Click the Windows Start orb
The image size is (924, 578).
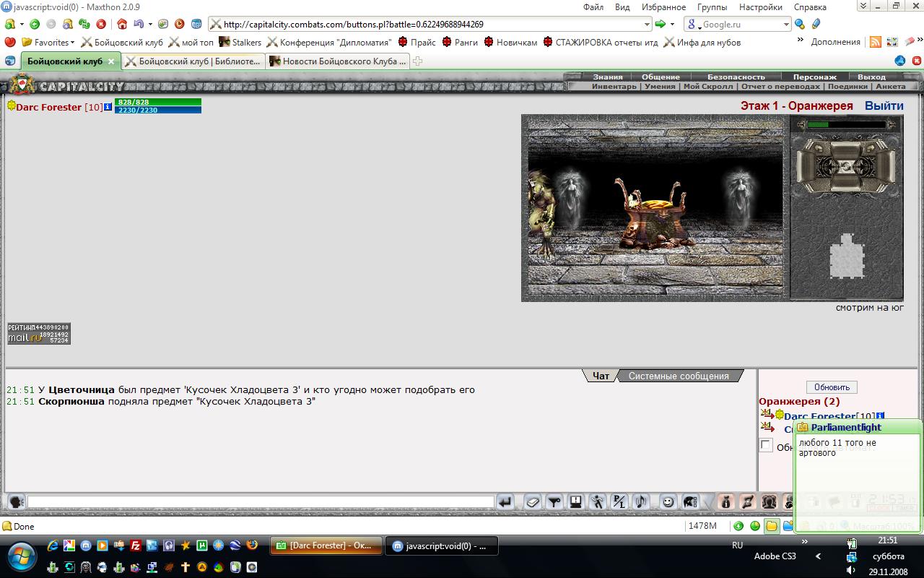(21, 555)
